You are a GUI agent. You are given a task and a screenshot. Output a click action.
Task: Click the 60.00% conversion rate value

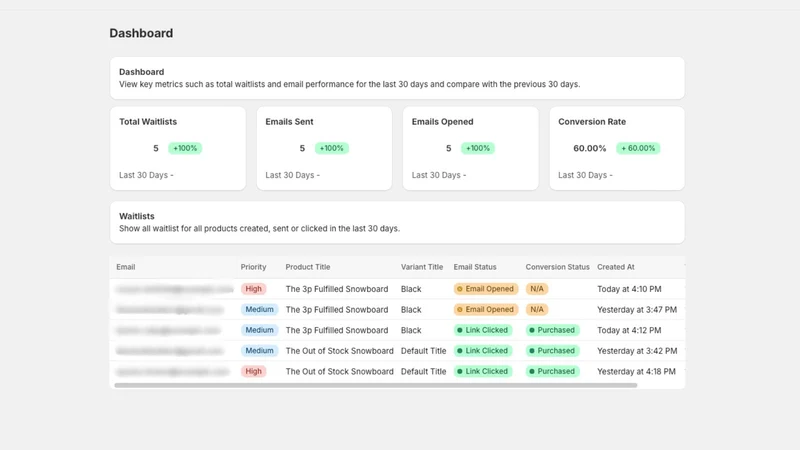coord(589,148)
